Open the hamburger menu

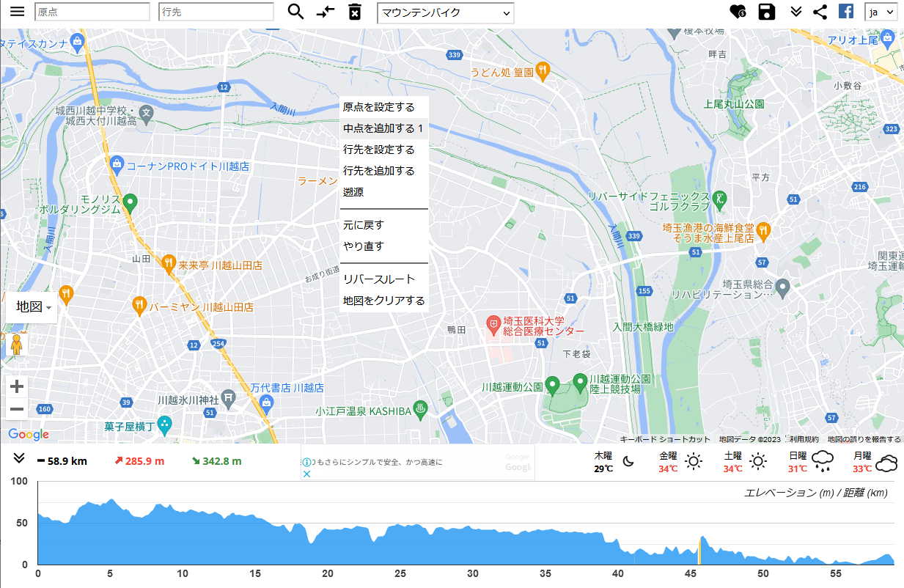pos(17,12)
